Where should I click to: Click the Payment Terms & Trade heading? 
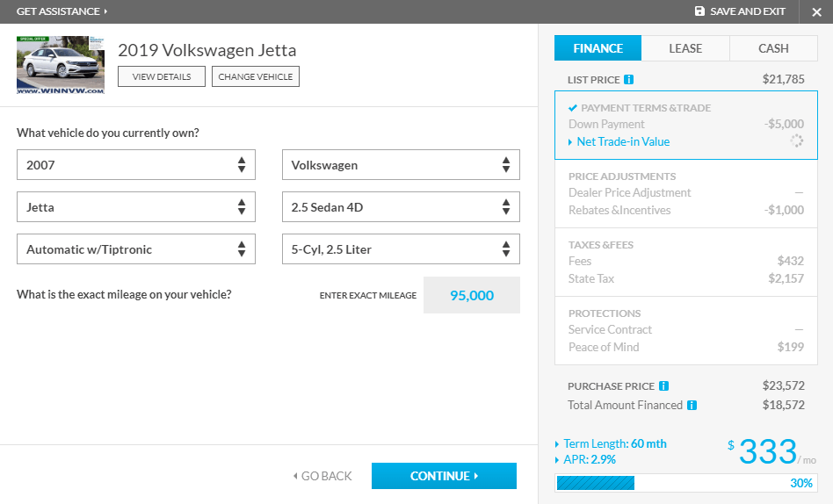pos(646,108)
